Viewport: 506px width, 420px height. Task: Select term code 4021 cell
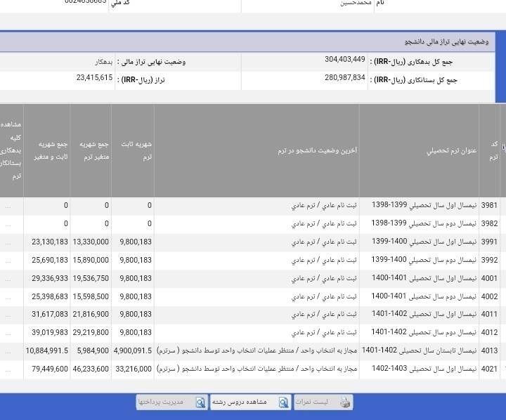(x=489, y=369)
